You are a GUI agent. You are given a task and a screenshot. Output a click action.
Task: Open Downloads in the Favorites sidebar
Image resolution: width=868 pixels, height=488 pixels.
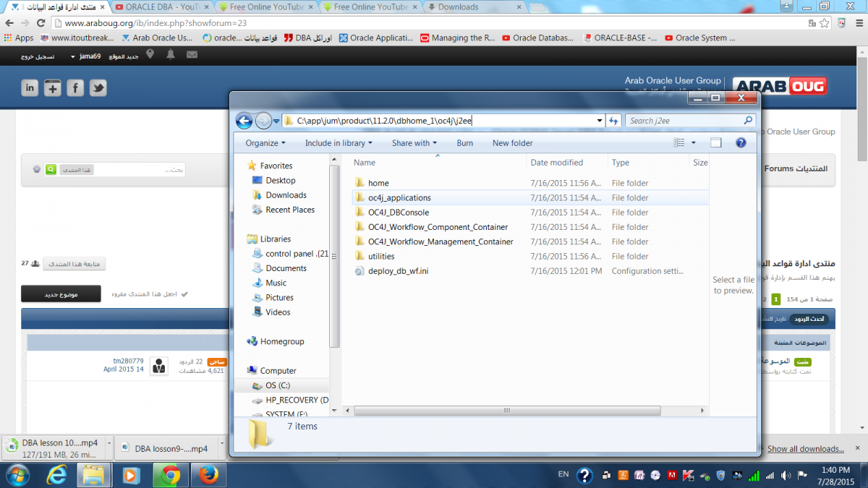[286, 195]
